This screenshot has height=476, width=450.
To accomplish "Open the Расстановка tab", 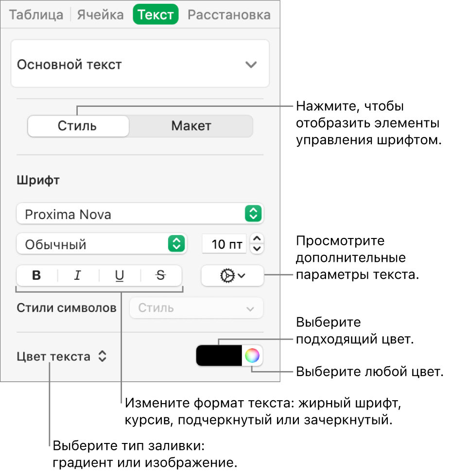I will pos(229,15).
